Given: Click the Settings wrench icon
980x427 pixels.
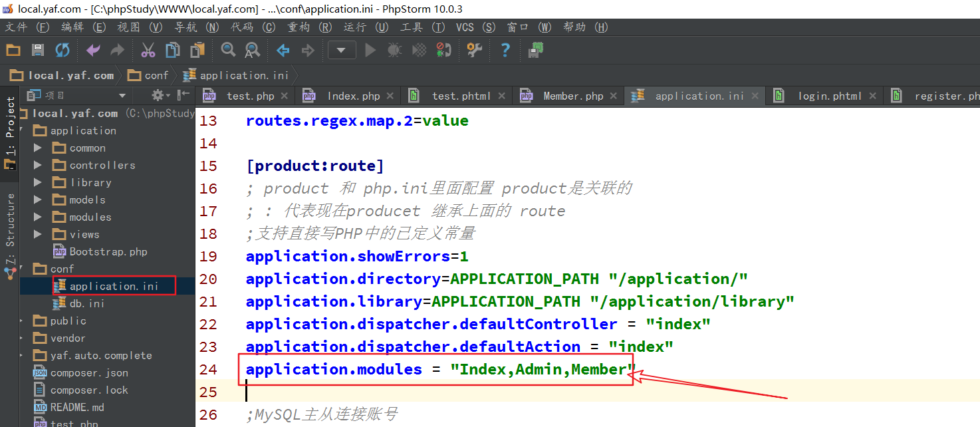Looking at the screenshot, I should [474, 50].
